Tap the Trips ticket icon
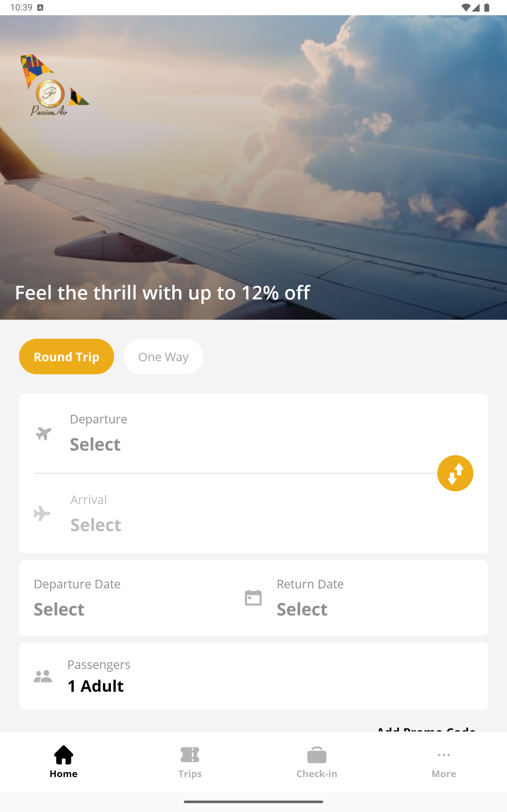The image size is (507, 812). (190, 755)
